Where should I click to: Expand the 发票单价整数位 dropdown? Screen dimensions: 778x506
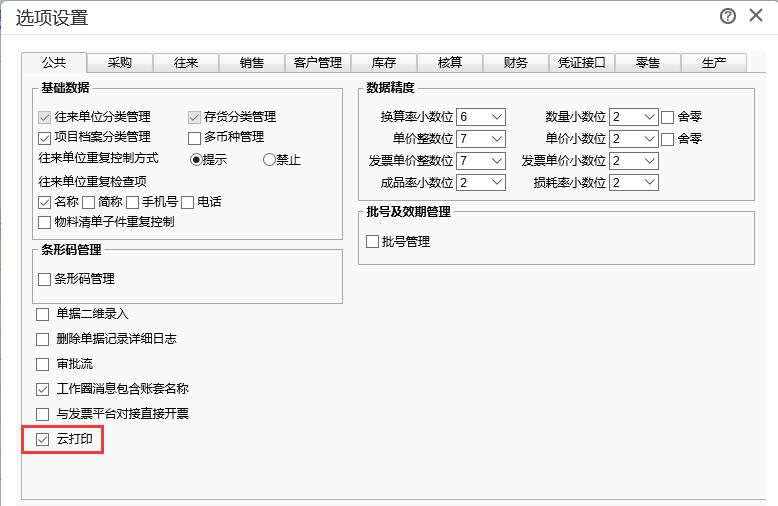pyautogui.click(x=496, y=161)
